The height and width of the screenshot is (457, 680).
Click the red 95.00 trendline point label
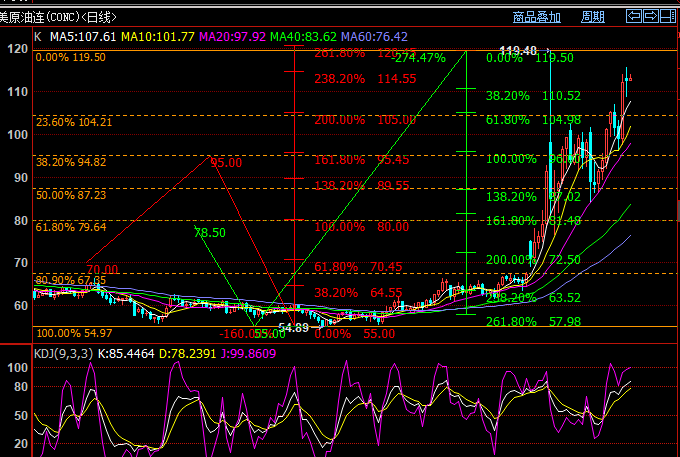tap(225, 162)
